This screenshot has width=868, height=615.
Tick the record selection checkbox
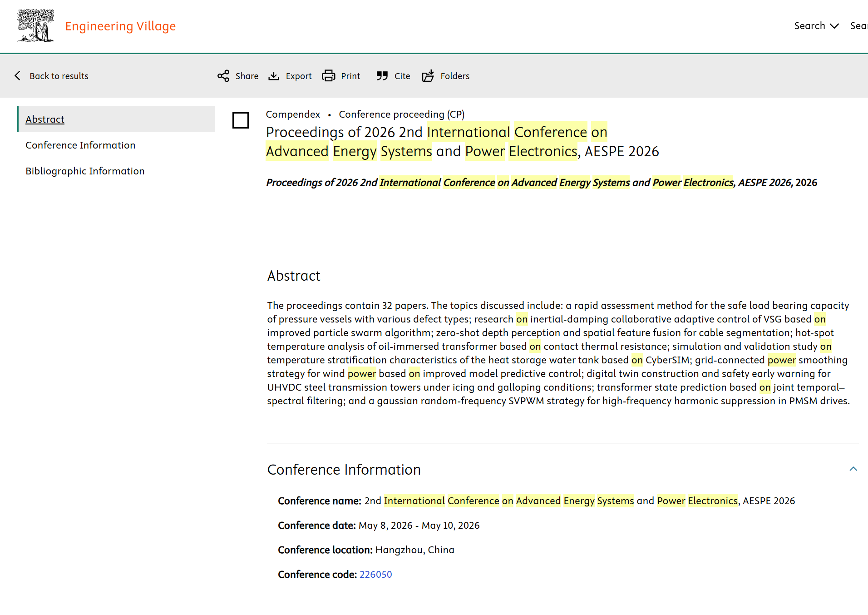pyautogui.click(x=241, y=120)
